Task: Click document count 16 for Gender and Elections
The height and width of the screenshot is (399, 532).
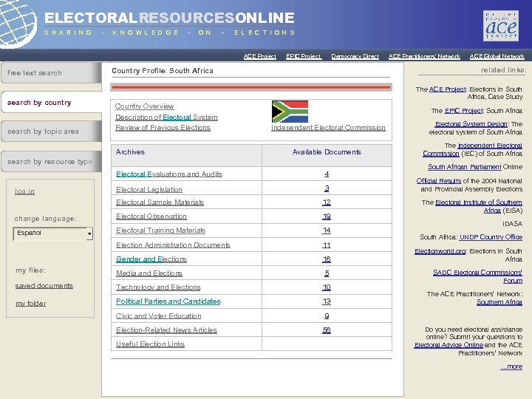Action: click(x=327, y=259)
